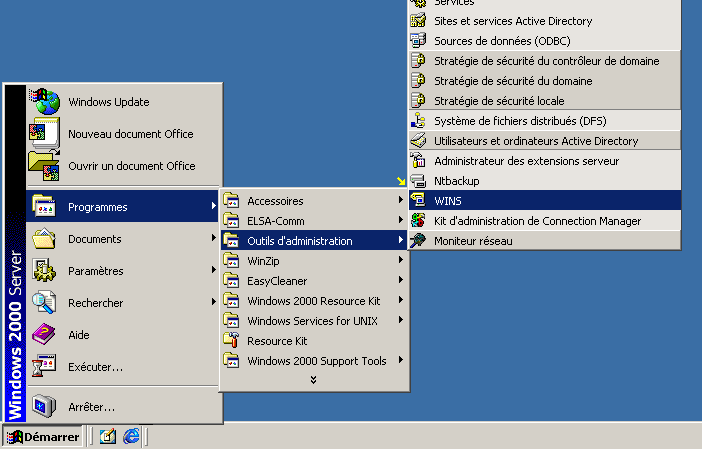This screenshot has width=702, height=449.
Task: Click the ODBC data sources icon
Action: coord(418,40)
